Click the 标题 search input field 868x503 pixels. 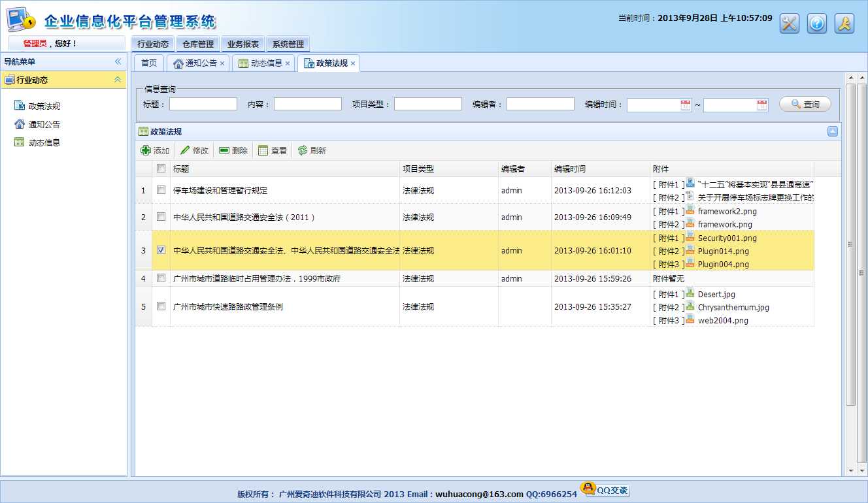pos(203,104)
